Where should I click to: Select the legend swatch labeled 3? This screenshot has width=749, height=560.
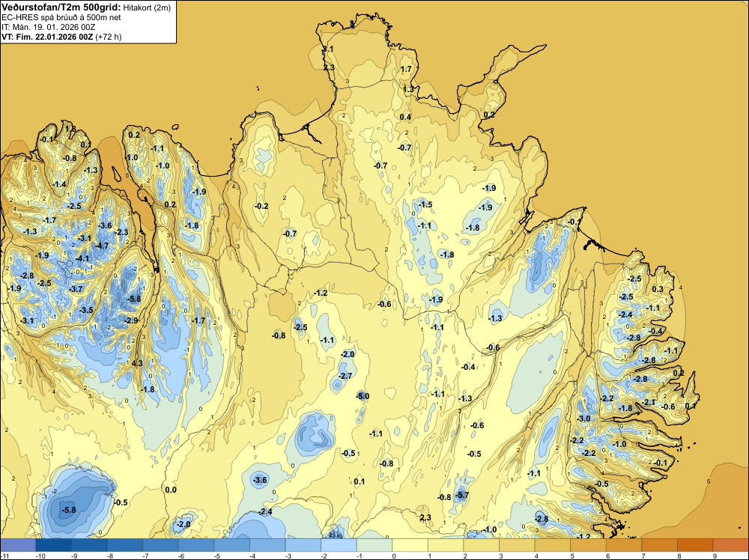coord(517,545)
